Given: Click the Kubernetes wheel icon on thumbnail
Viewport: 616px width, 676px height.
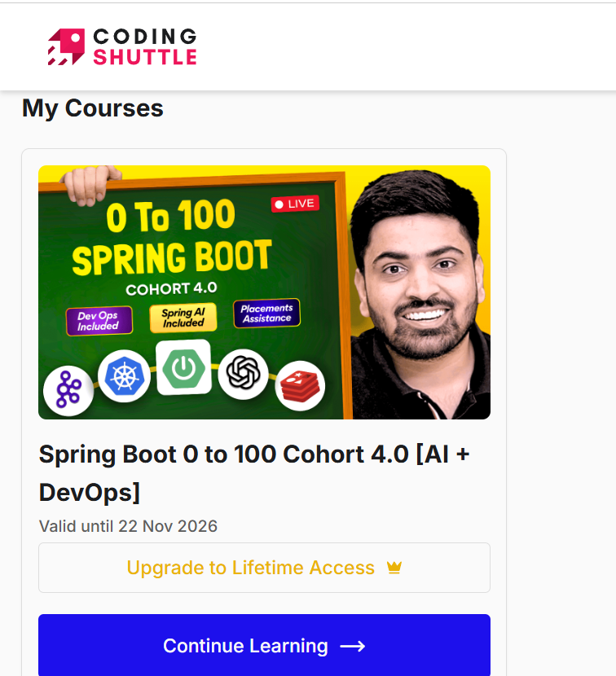Looking at the screenshot, I should coord(124,376).
